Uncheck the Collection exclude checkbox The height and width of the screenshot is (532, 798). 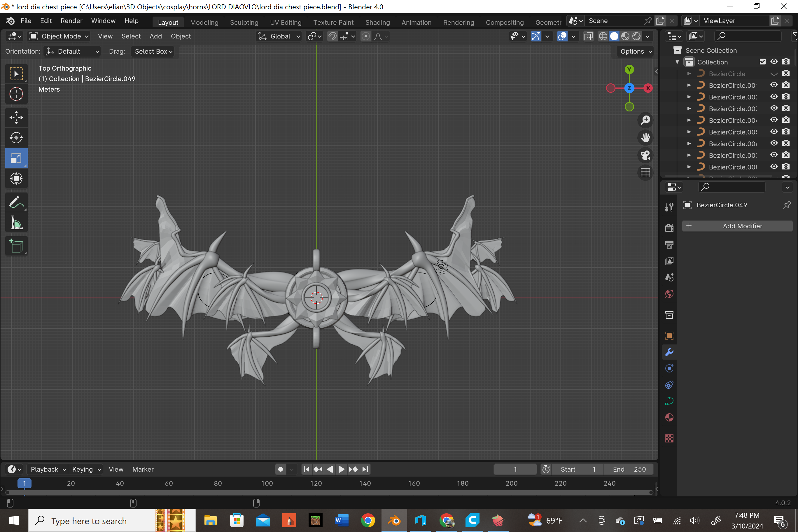(762, 62)
